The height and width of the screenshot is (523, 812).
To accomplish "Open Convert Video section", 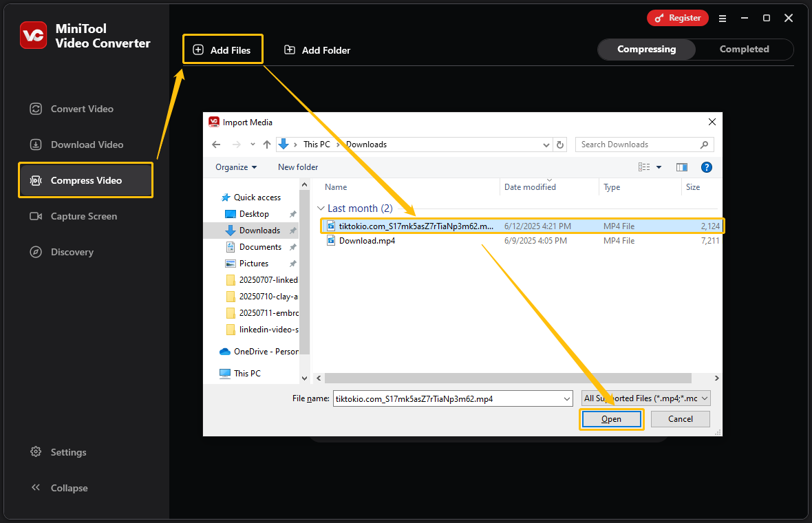I will pos(82,109).
